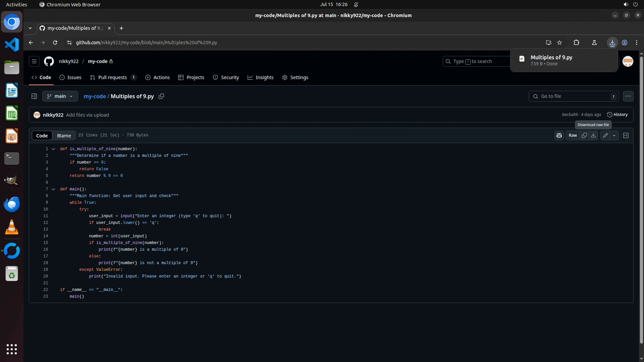Viewport: 644px width, 362px height.
Task: Click the Raw button
Action: (x=573, y=135)
